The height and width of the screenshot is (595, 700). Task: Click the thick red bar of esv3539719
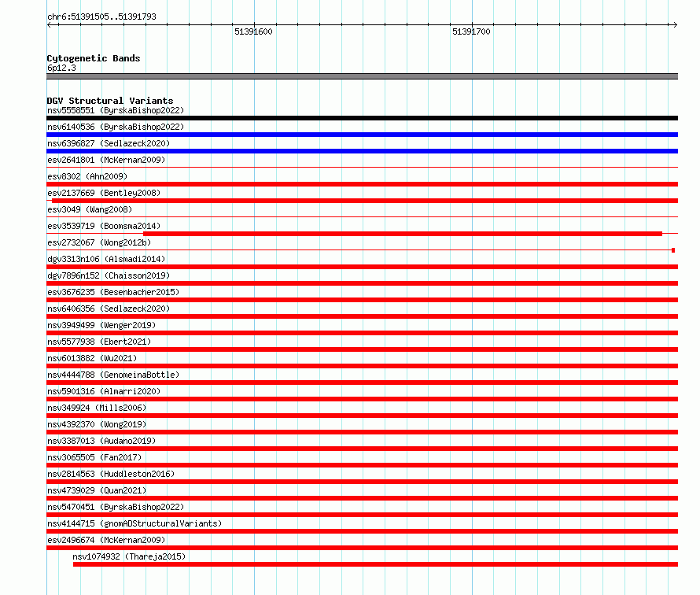click(x=403, y=234)
